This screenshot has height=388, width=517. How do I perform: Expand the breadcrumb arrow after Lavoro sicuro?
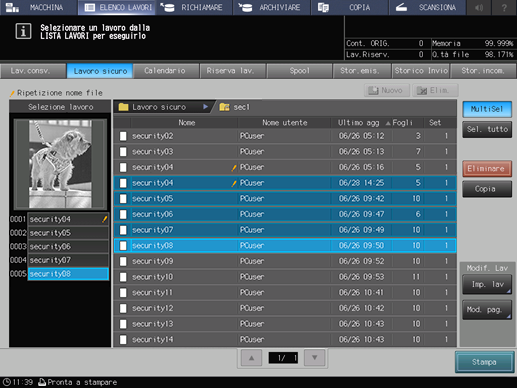coord(206,107)
